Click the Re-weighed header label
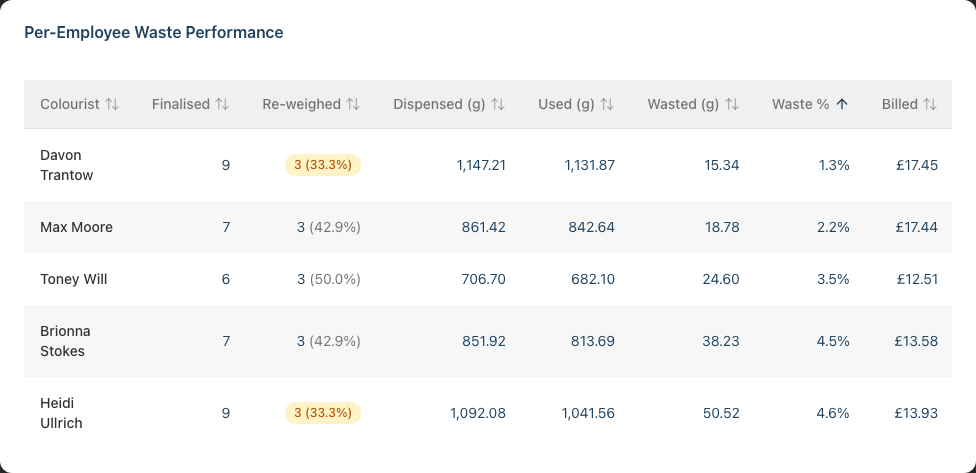This screenshot has width=976, height=473. 301,104
